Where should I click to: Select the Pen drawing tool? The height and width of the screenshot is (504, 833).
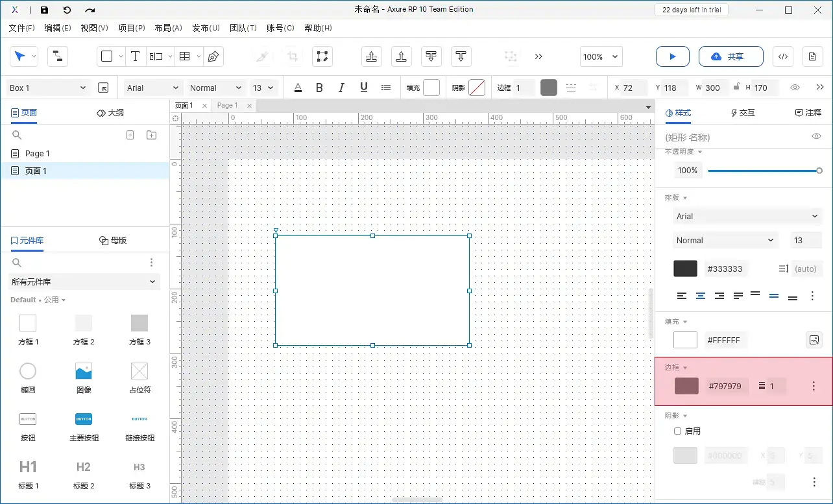click(x=213, y=56)
